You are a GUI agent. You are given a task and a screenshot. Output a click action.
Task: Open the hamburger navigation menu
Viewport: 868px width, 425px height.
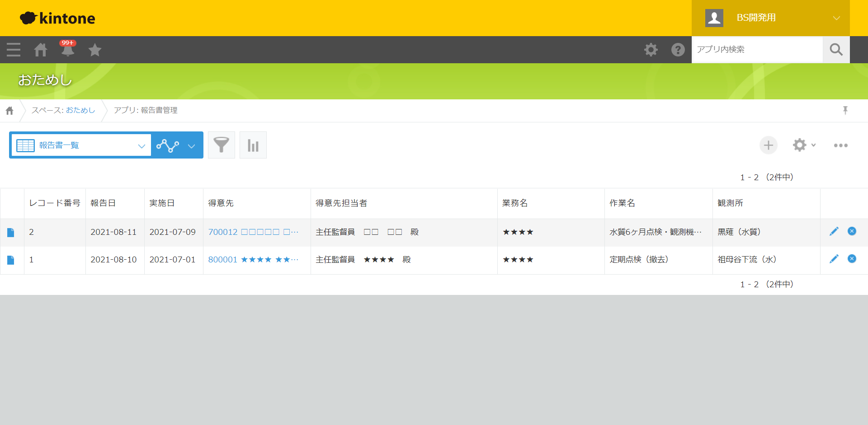pyautogui.click(x=14, y=50)
